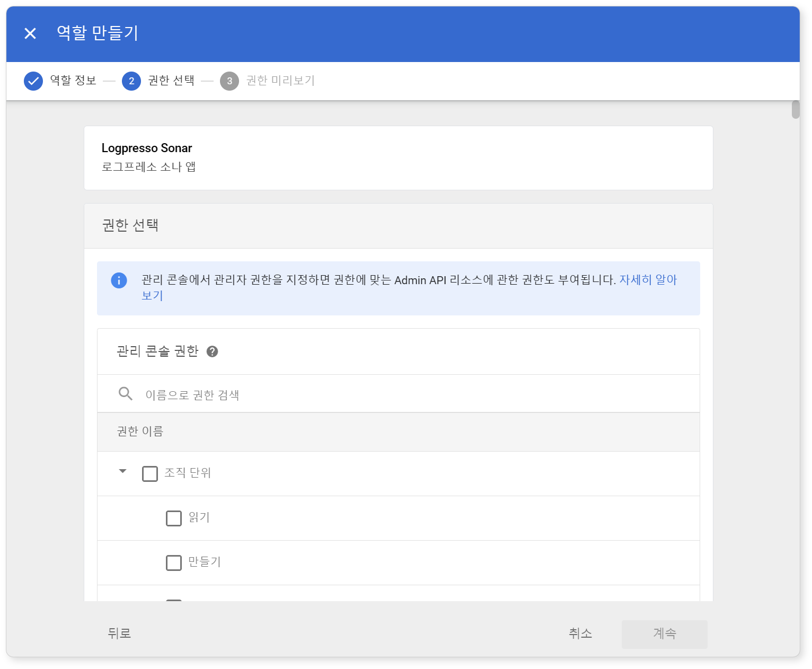Viewport: 812px width, 669px height.
Task: Click the Logpresso Sonar role name text
Action: 147,148
